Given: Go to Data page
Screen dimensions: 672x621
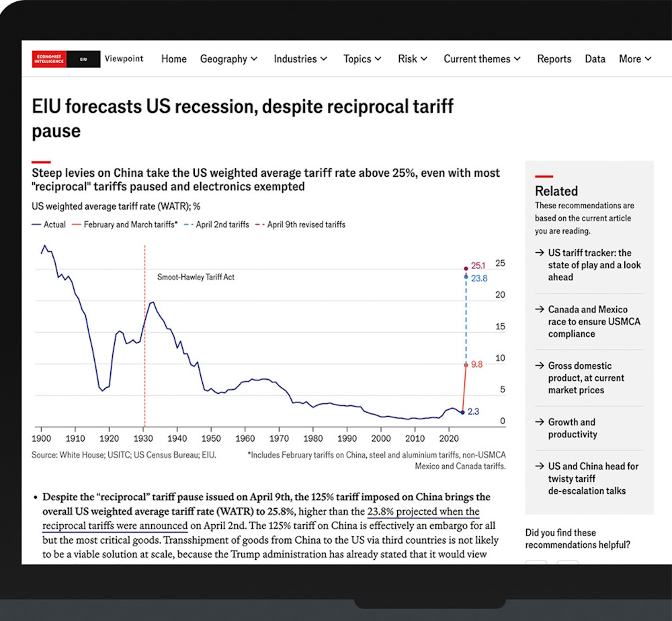Looking at the screenshot, I should [x=595, y=59].
